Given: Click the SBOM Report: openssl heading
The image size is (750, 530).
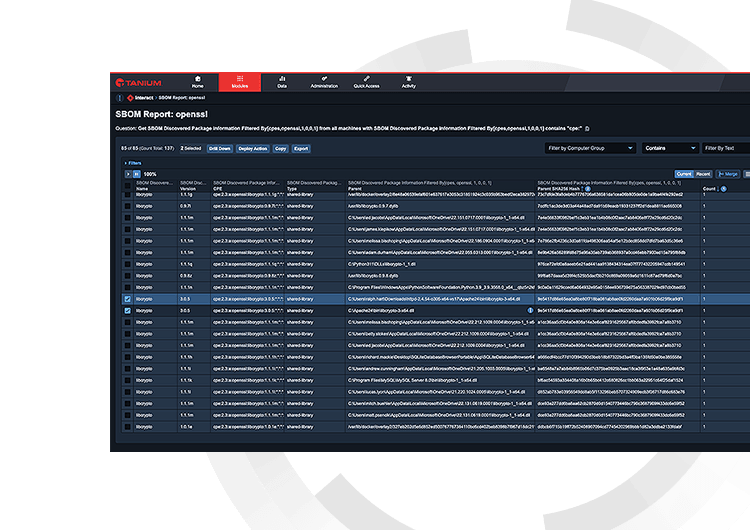Looking at the screenshot, I should (x=162, y=114).
